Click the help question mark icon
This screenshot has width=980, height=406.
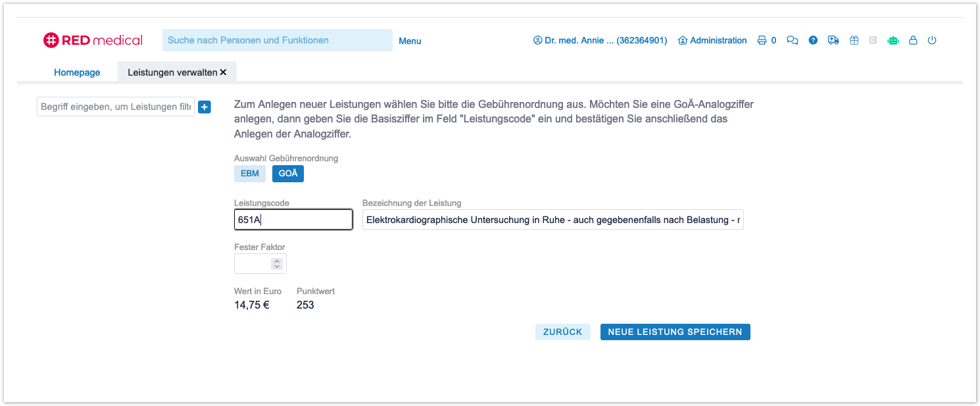click(x=813, y=40)
